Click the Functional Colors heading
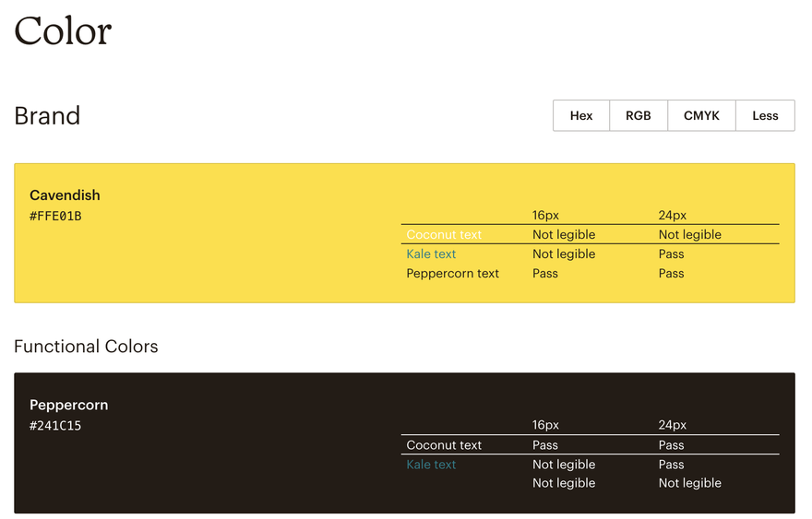Viewport: 812px width, 519px height. click(86, 347)
